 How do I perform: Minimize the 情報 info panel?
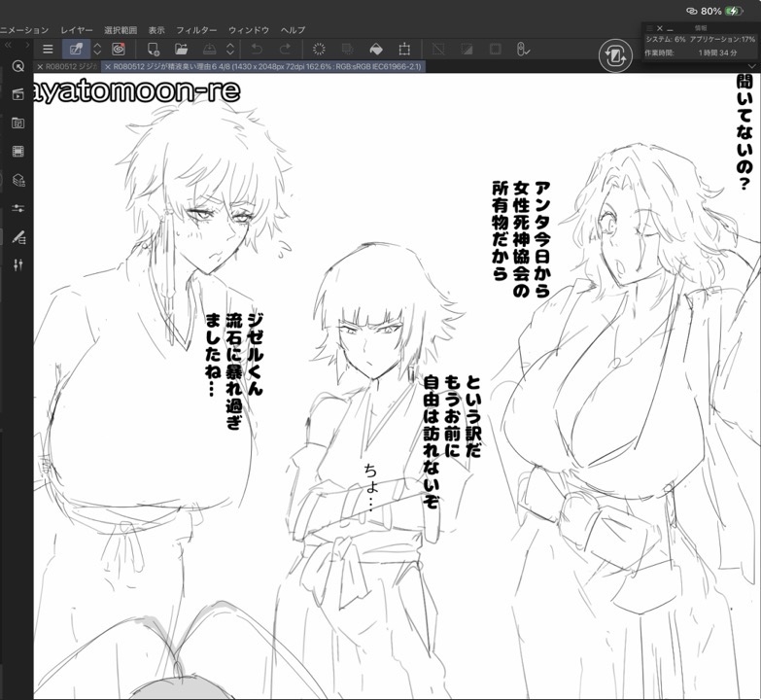[671, 29]
